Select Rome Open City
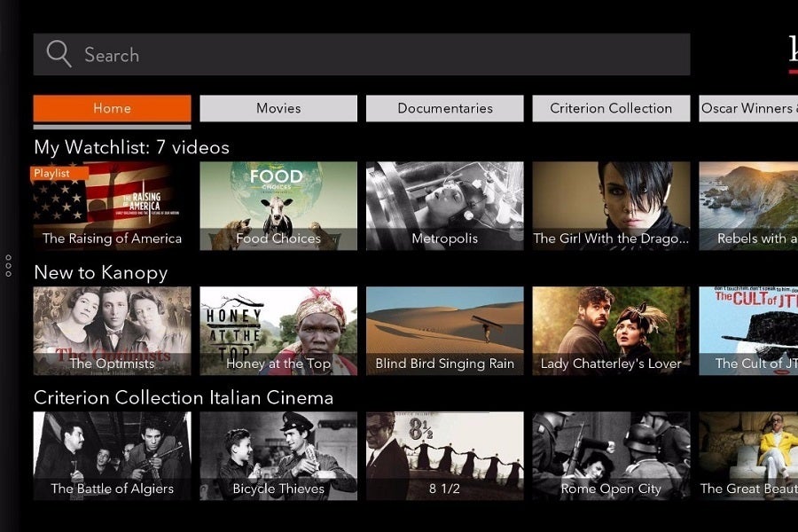This screenshot has width=798, height=532. (x=611, y=456)
